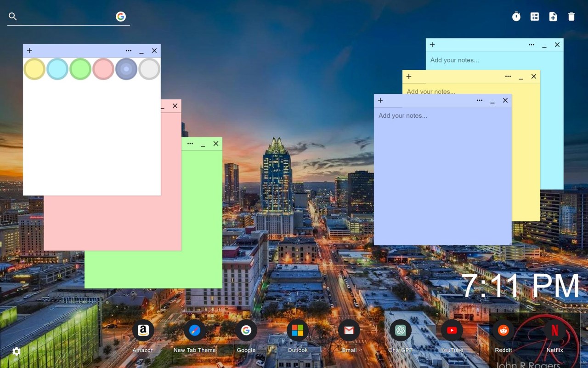This screenshot has width=588, height=368.
Task: Close the purple note
Action: click(505, 100)
